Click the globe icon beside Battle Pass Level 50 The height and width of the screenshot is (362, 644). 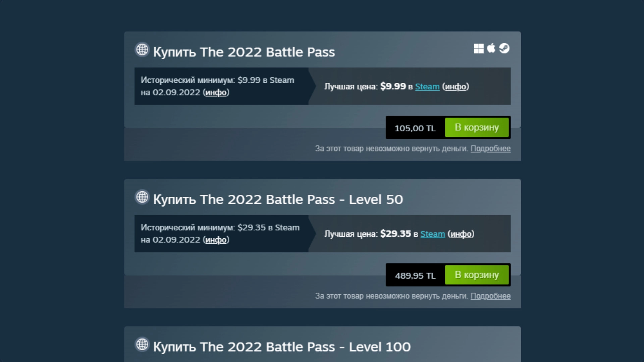click(x=142, y=197)
